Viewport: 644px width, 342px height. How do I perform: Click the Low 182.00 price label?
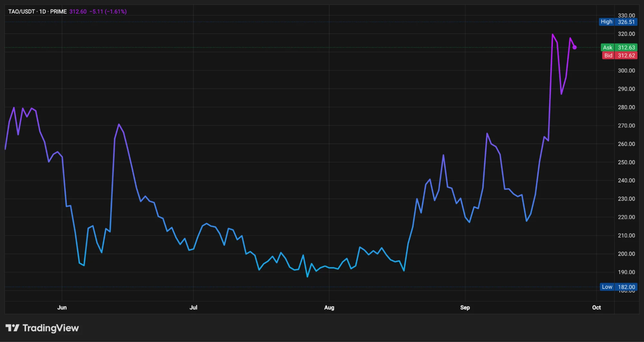point(619,287)
